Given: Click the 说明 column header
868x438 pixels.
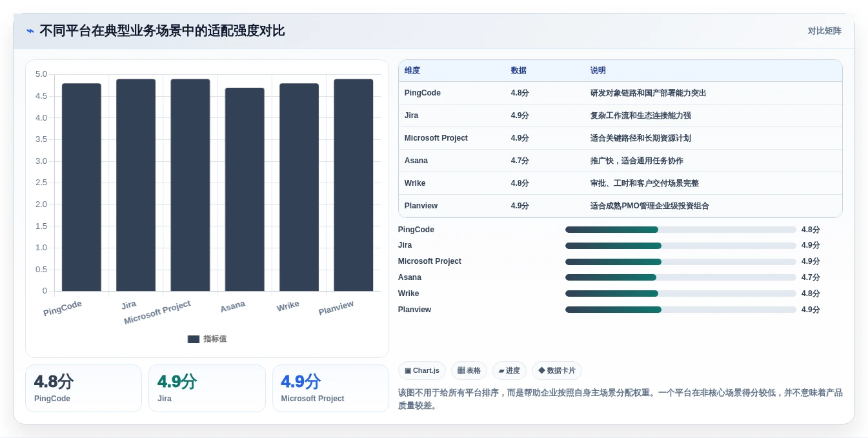Looking at the screenshot, I should coord(598,71).
